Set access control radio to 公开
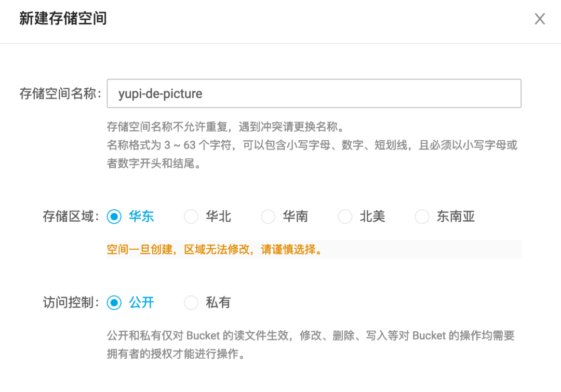Screen dimensions: 561x392 114,303
